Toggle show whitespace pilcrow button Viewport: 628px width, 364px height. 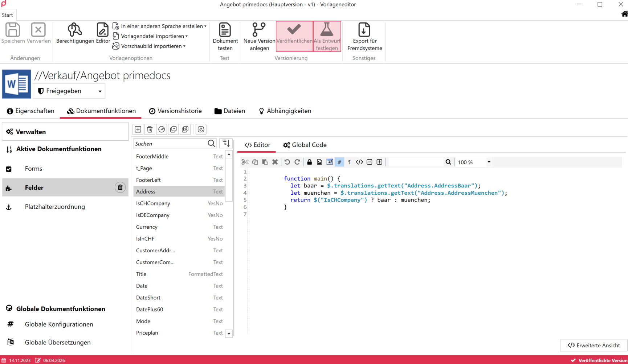pyautogui.click(x=349, y=162)
